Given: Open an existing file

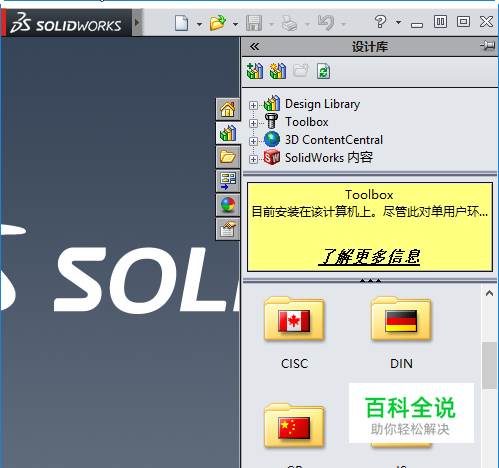Looking at the screenshot, I should pos(218,23).
